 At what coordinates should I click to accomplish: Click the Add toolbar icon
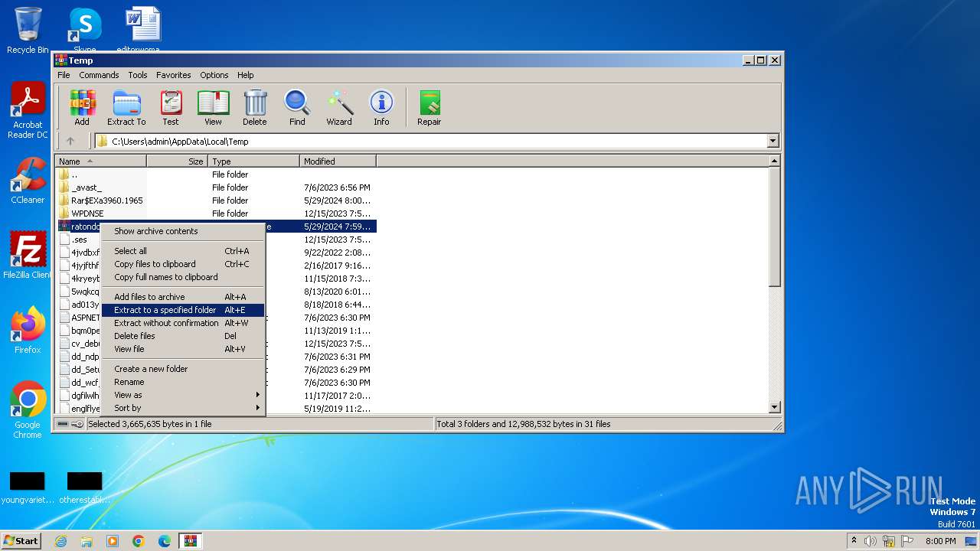tap(82, 108)
